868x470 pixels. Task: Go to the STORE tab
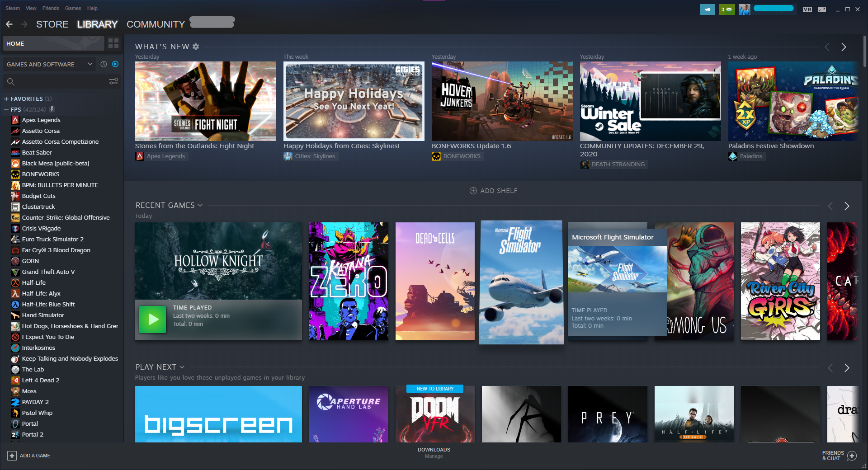point(52,24)
